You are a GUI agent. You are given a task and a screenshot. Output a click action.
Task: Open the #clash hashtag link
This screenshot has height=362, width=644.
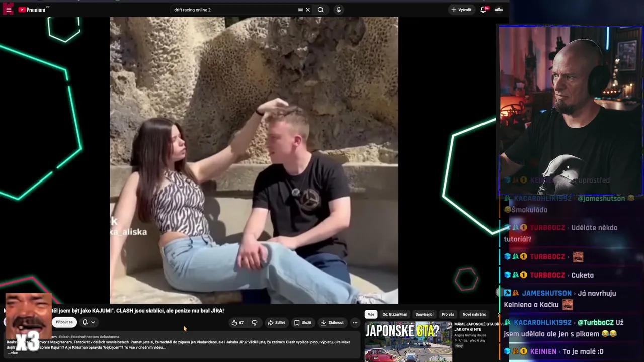click(64, 337)
